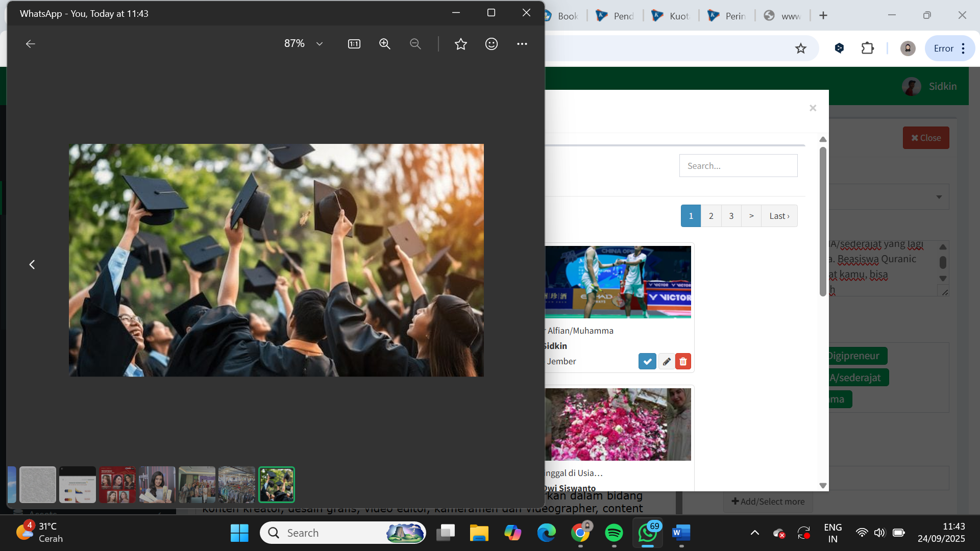Click the zoom in magnifier icon

pyautogui.click(x=385, y=44)
